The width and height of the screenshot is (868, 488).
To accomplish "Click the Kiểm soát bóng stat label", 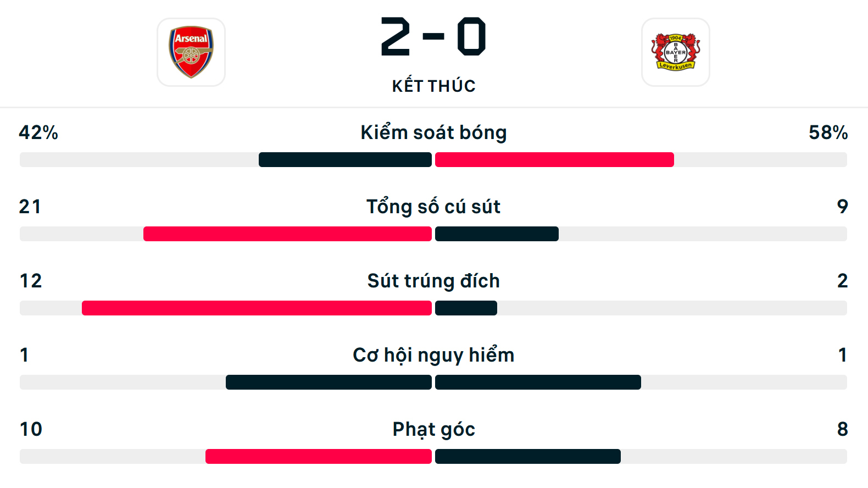I will pyautogui.click(x=433, y=132).
